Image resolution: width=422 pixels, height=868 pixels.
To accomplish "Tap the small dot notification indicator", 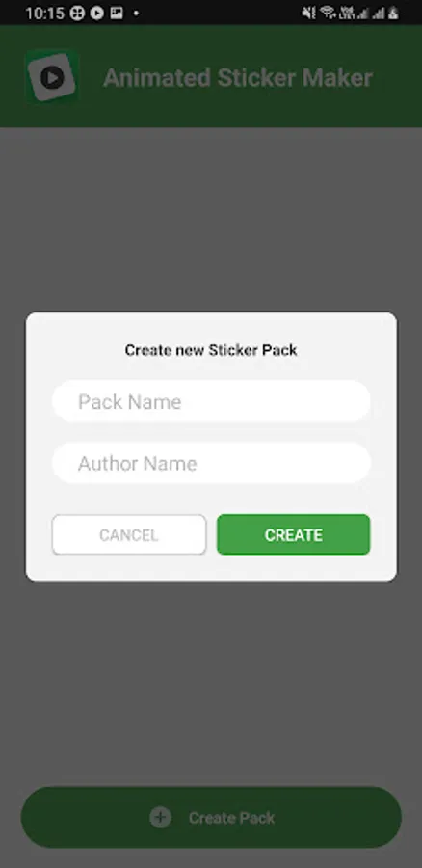I will pos(136,13).
